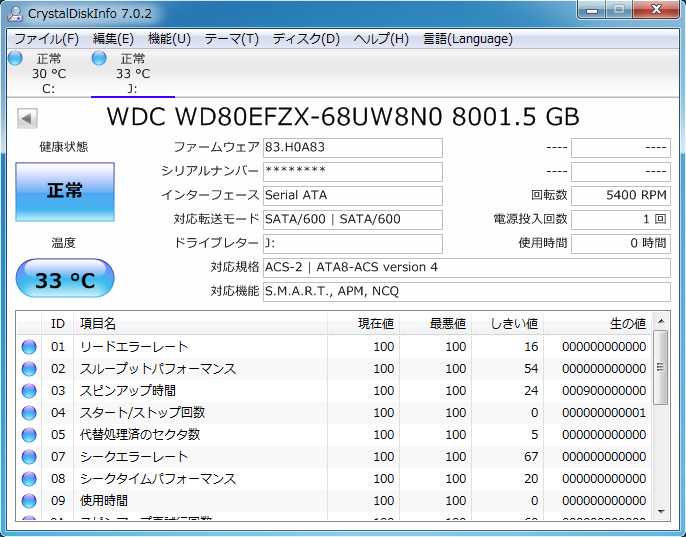Click the 5400 RPM rotation field
The image size is (686, 537).
621,196
